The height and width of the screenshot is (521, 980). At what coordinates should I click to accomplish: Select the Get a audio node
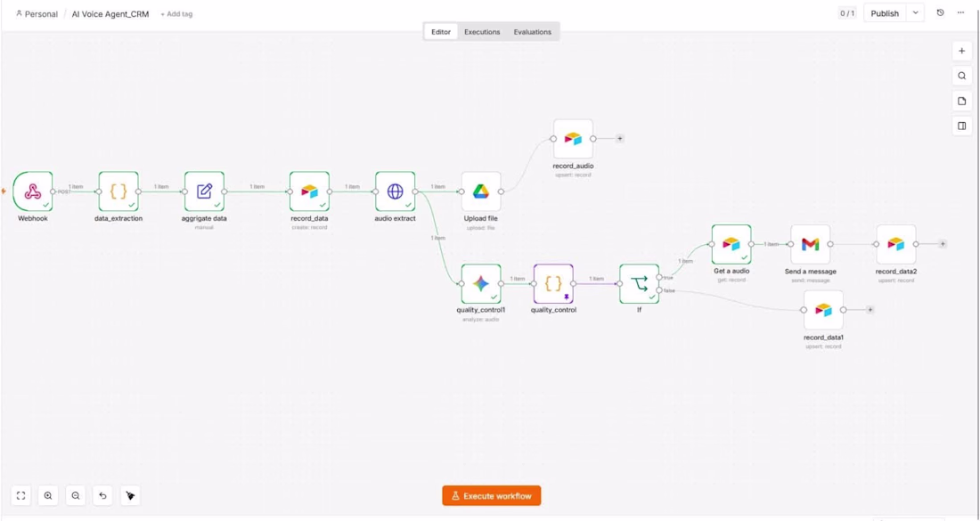(731, 244)
